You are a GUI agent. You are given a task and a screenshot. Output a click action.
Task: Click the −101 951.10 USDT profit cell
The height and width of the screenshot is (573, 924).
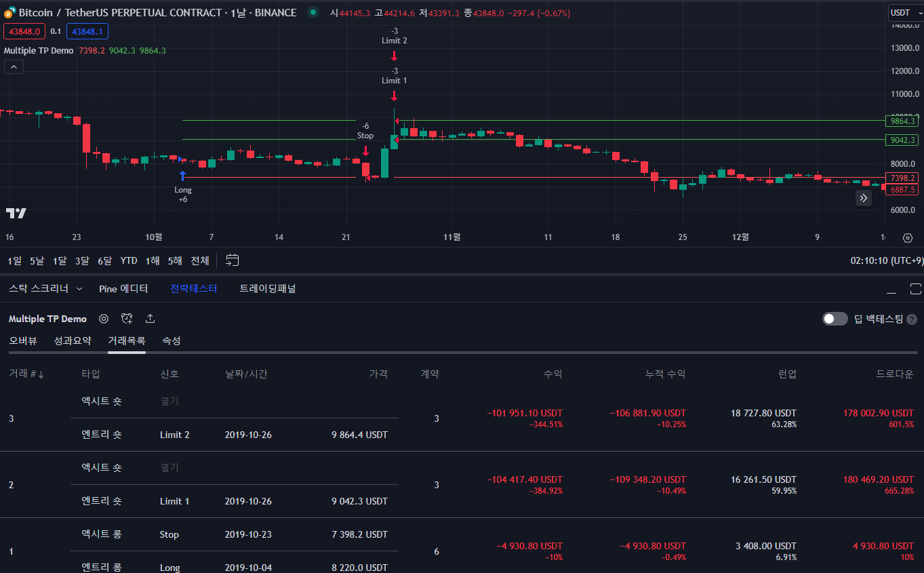coord(525,413)
